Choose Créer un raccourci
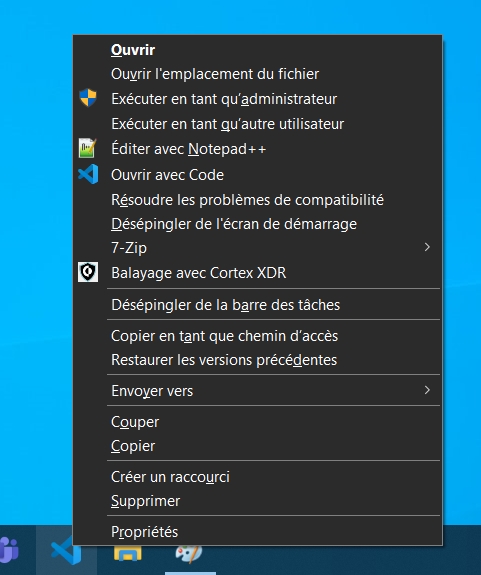 click(x=258, y=477)
